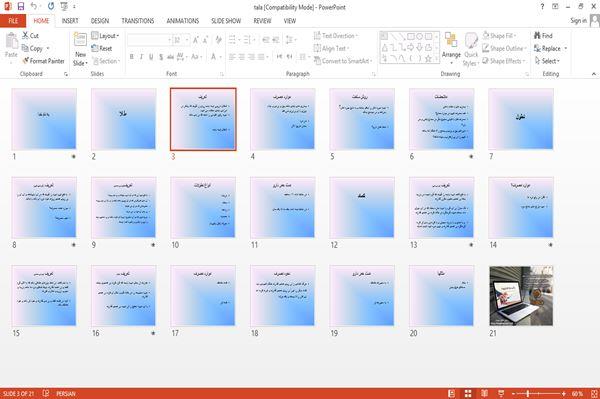Toggle Underline formatting button
Screen dimensions: 600x399
151,57
